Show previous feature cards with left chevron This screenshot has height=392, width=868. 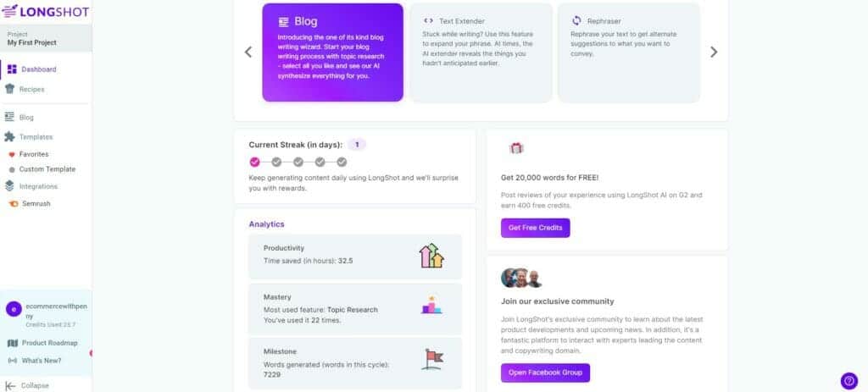[248, 52]
